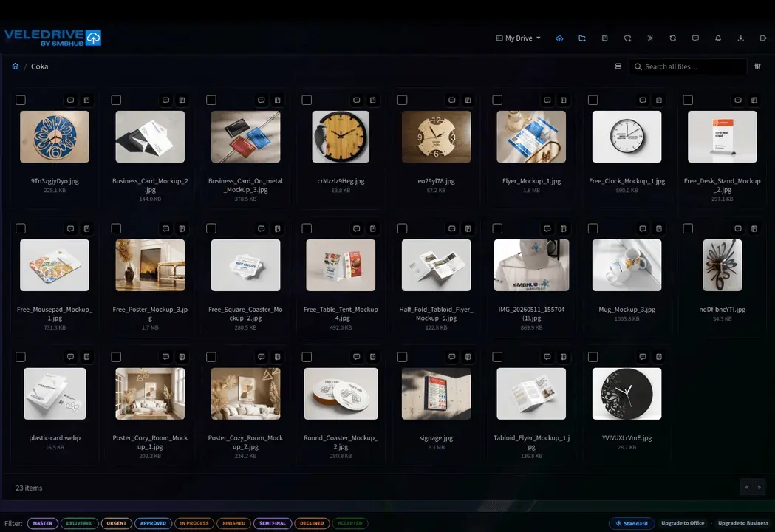Check the Free_Desk_Stand_Mockup_2.jpg box
This screenshot has width=775, height=532.
click(x=688, y=100)
